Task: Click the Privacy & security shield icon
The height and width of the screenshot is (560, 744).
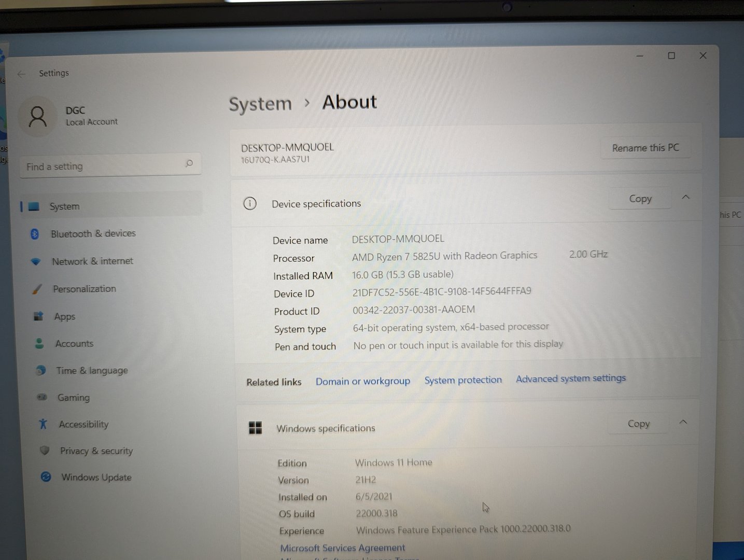Action: tap(45, 451)
